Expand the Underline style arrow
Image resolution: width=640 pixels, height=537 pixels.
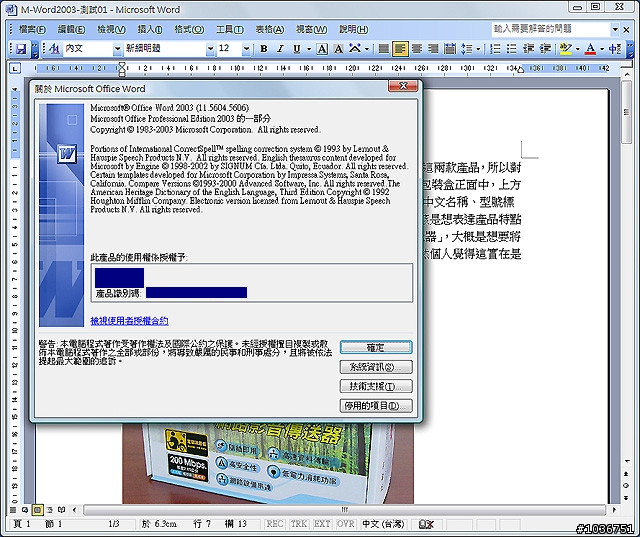pos(309,49)
